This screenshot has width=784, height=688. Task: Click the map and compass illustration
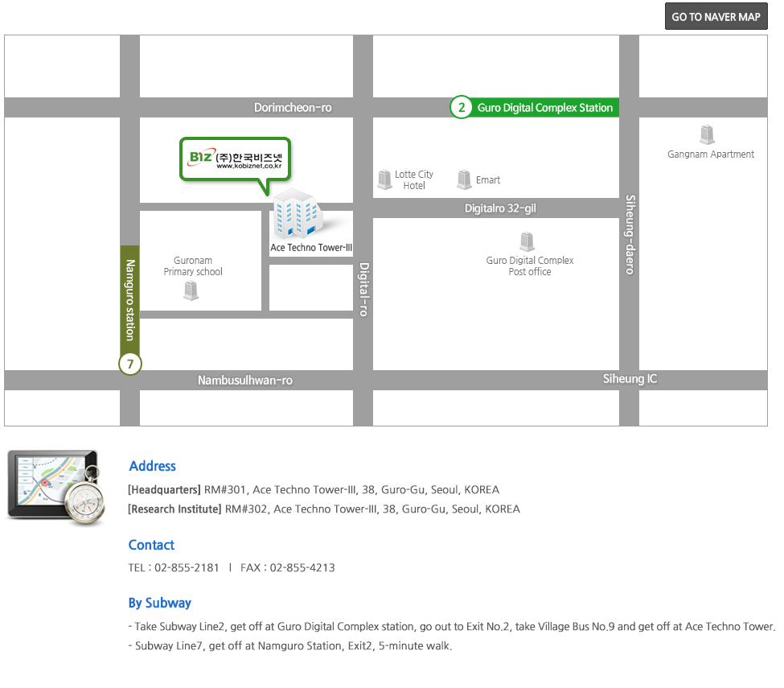56,488
